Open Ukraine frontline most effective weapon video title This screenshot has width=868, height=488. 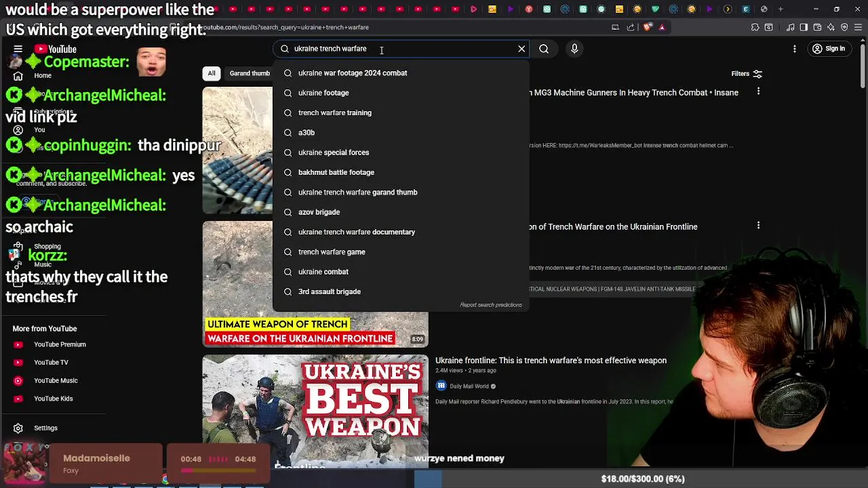point(551,361)
